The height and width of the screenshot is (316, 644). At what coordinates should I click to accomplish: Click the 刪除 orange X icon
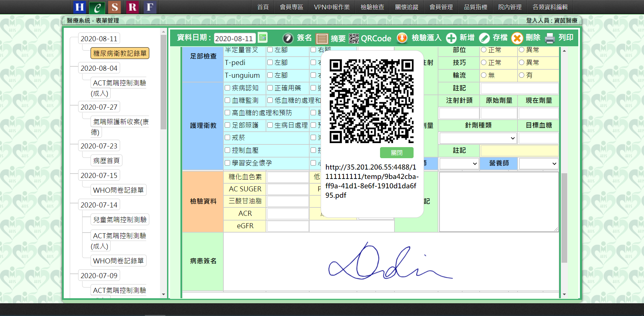517,38
